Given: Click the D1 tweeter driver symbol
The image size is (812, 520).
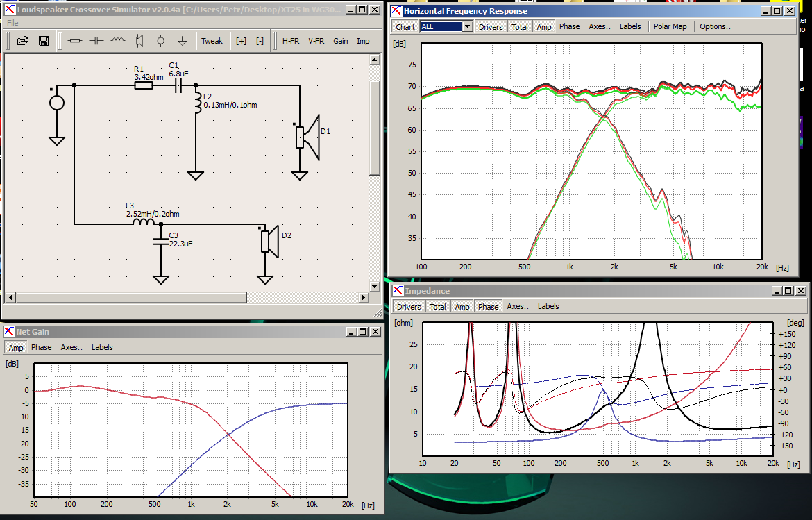Looking at the screenshot, I should click(308, 137).
